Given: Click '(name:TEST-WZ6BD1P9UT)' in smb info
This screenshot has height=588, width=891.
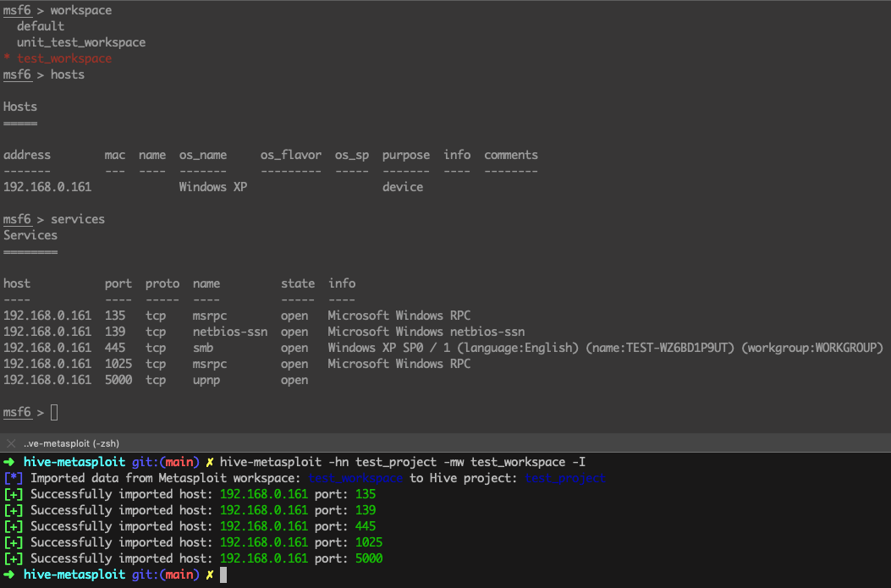Looking at the screenshot, I should [x=660, y=348].
